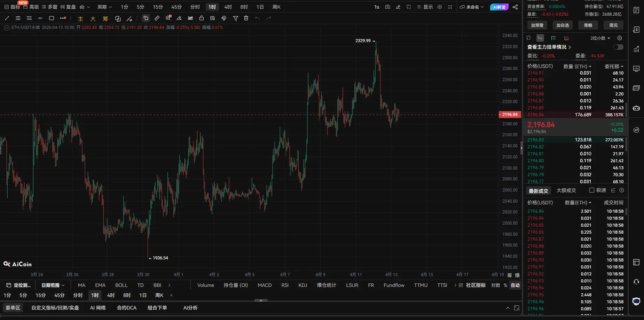644x320 pixels.
Task: Click the chart panel collapse handle at right edge
Action: (x=521, y=148)
